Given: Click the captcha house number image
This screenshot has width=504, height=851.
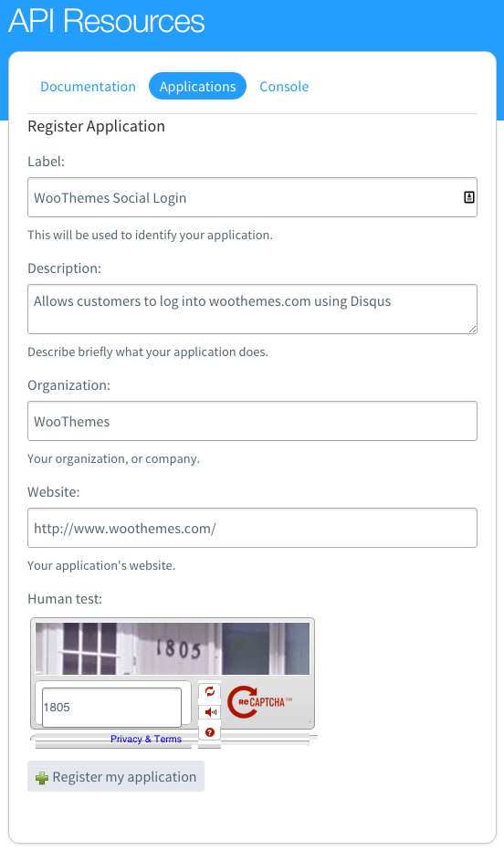Looking at the screenshot, I should click(x=173, y=648).
